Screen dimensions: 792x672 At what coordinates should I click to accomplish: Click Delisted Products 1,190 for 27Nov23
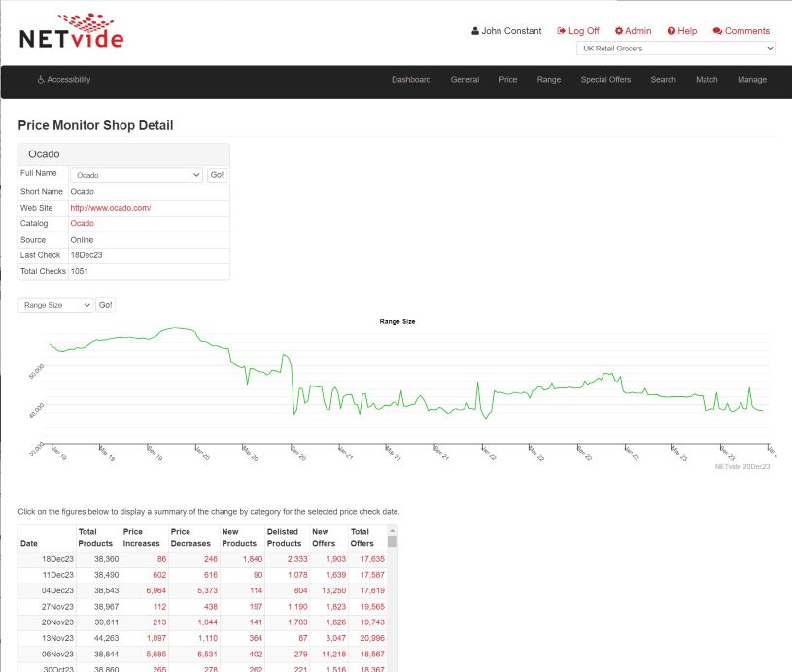click(x=297, y=607)
